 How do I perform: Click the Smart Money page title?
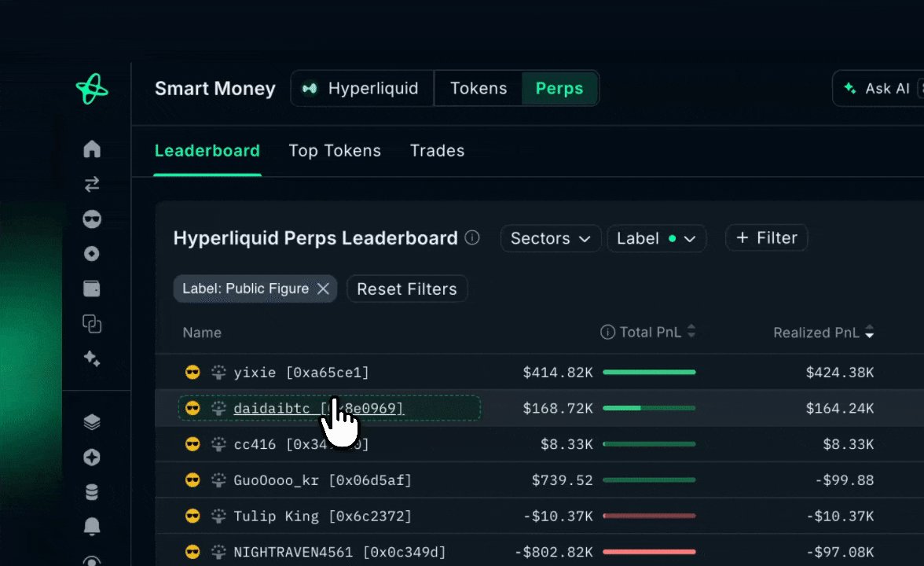215,88
